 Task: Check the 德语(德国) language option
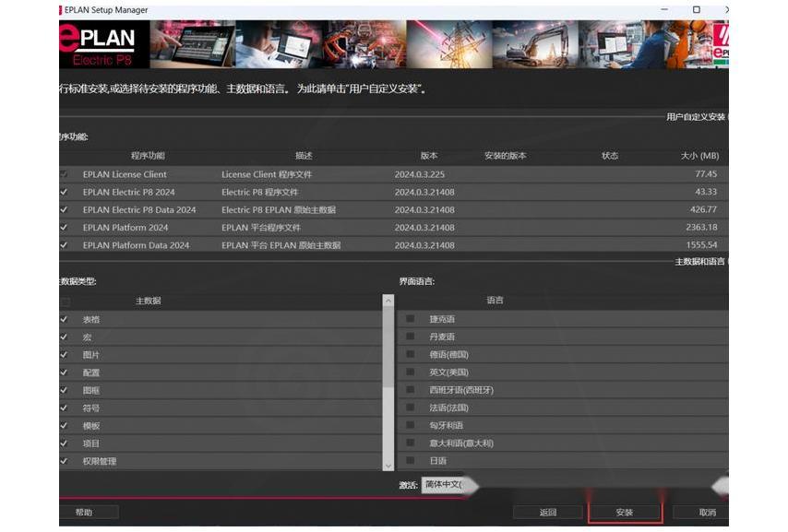tap(411, 355)
